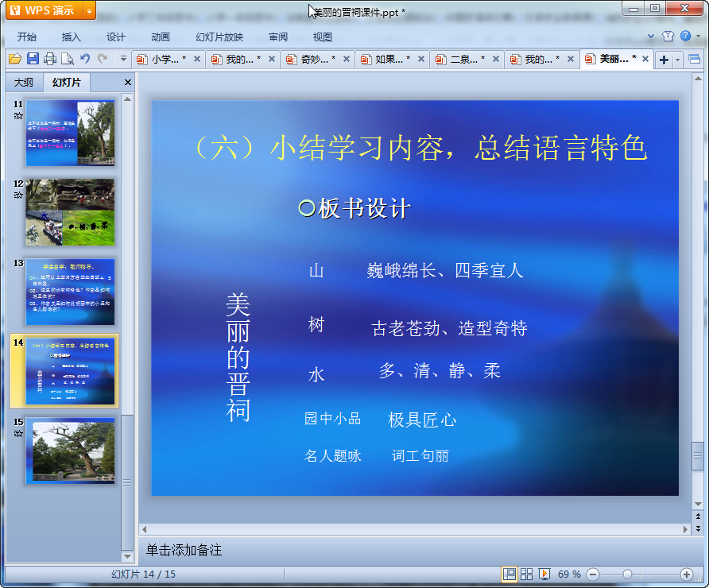Image resolution: width=709 pixels, height=588 pixels.
Task: Open print preview from the toolbar
Action: 68,59
